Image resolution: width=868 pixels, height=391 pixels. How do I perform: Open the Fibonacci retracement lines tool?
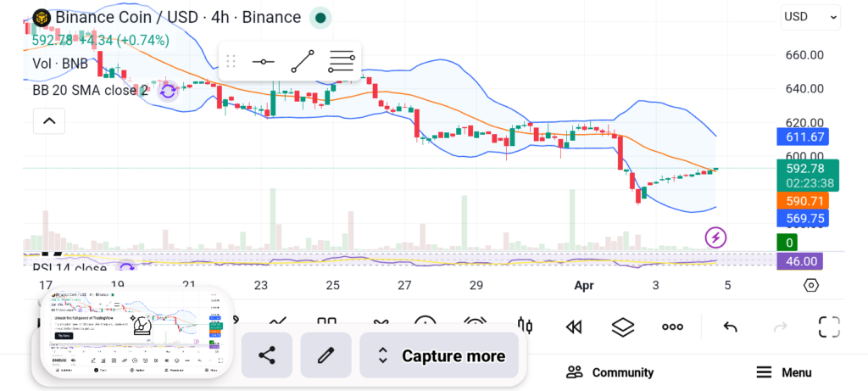[x=342, y=62]
